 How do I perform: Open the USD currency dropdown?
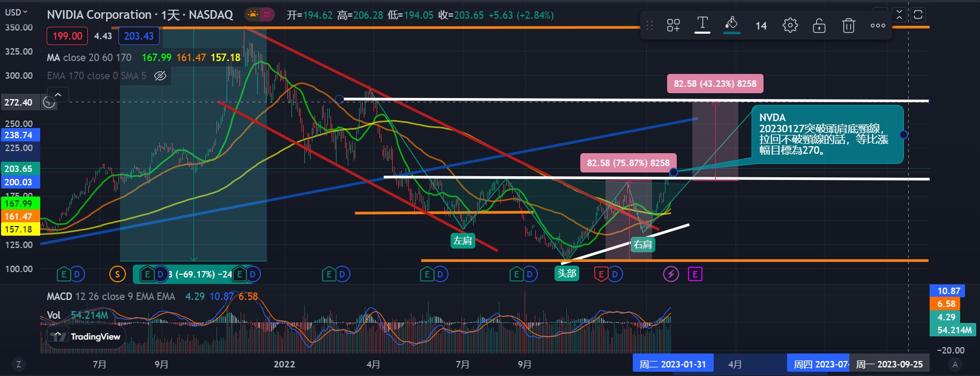(16, 12)
